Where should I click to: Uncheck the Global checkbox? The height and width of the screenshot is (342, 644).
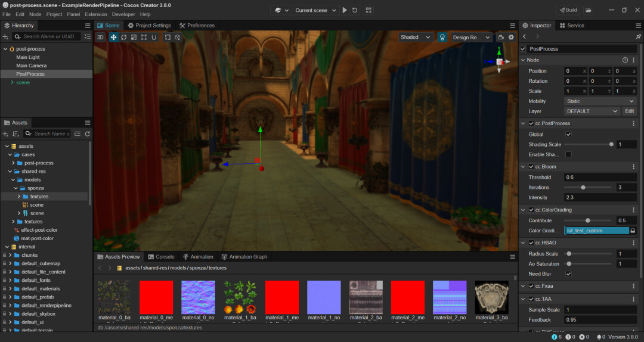[x=568, y=134]
